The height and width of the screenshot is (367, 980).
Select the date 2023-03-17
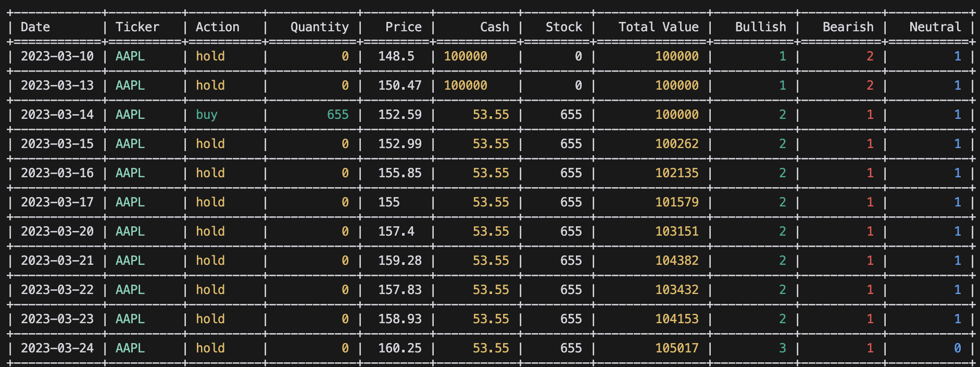[x=57, y=202]
